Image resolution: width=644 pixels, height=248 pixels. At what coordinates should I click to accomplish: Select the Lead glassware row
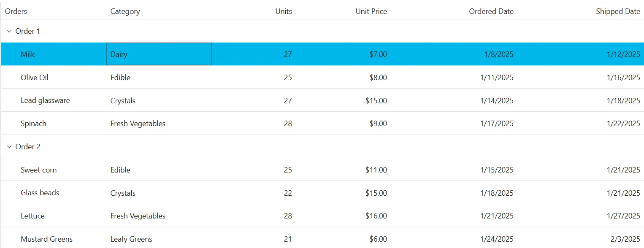(x=322, y=100)
